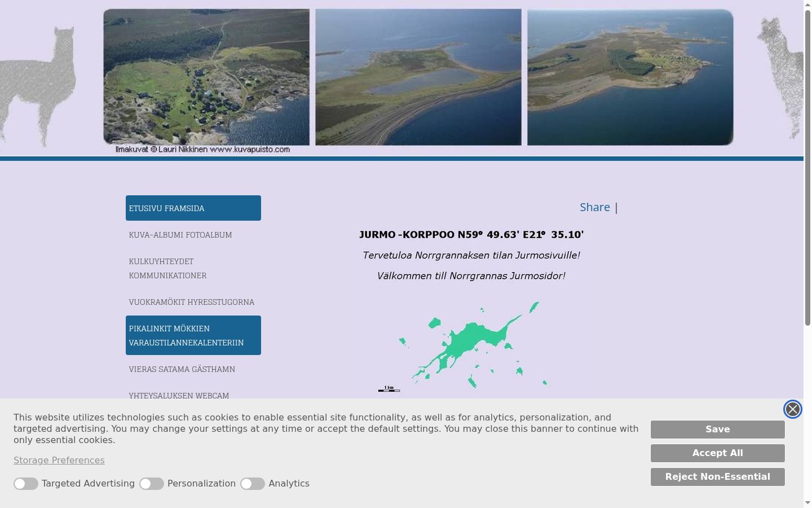This screenshot has height=508, width=812.
Task: Turn on the Analytics switch
Action: coord(253,484)
